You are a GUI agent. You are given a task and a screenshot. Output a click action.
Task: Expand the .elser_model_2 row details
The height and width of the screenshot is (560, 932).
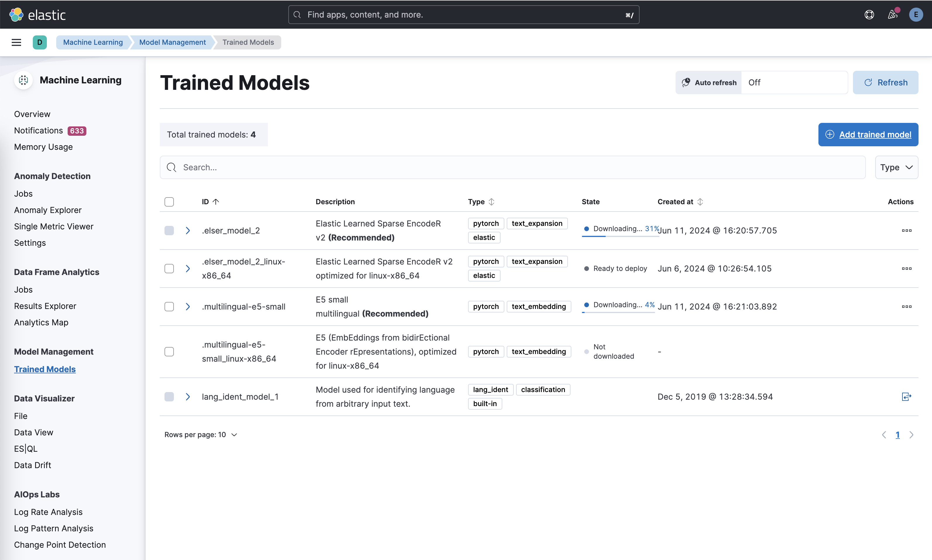188,231
